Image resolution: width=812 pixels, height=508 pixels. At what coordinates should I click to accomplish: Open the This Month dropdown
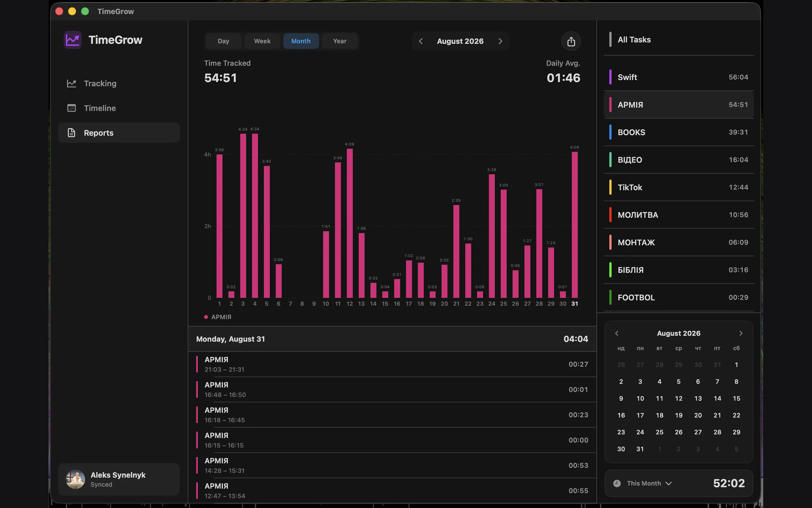(649, 483)
